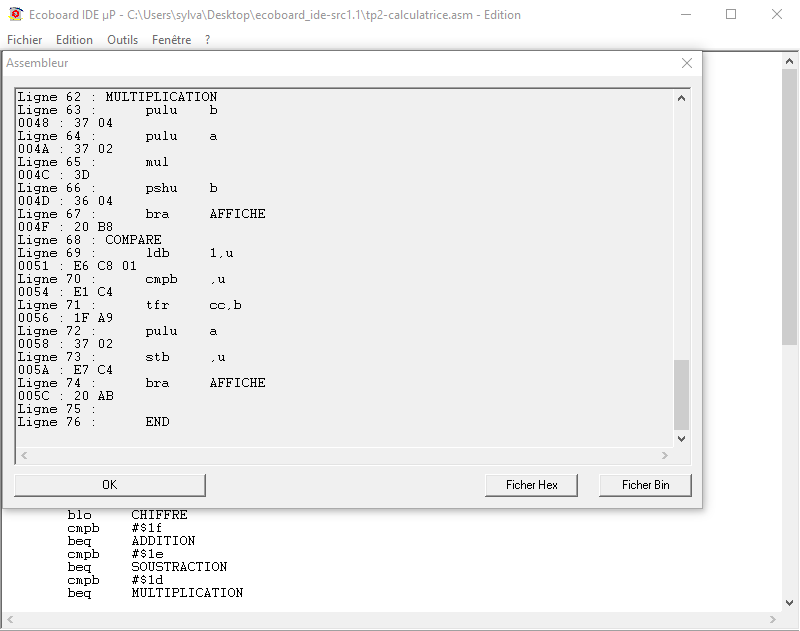The width and height of the screenshot is (800, 631).
Task: Click the editor horizontal scroll left arrow
Action: pos(10,620)
